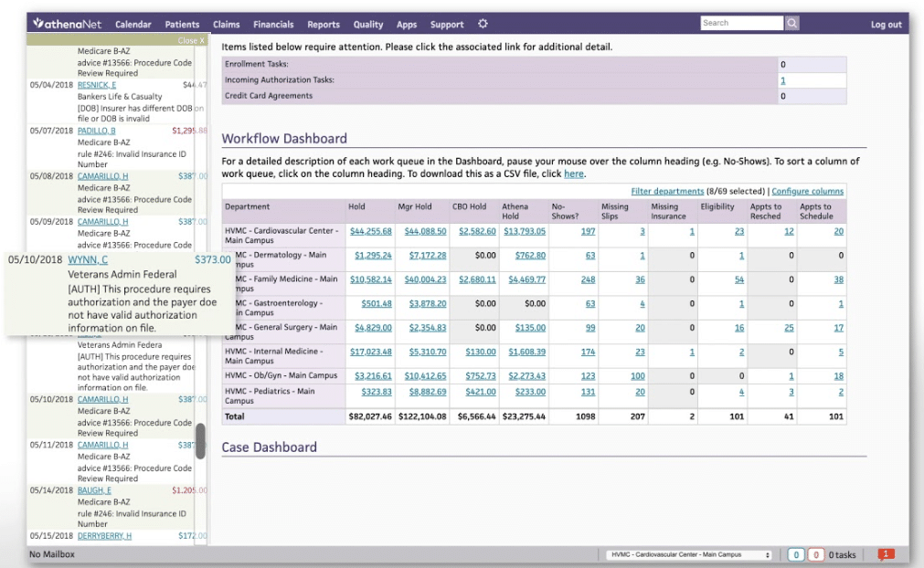
Task: Sort by the Hold column heading
Action: coord(356,206)
